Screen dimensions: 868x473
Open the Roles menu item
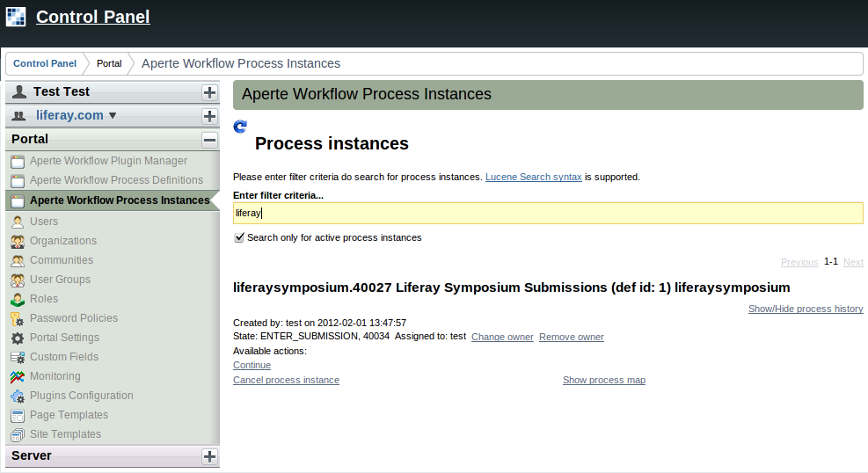click(x=44, y=299)
